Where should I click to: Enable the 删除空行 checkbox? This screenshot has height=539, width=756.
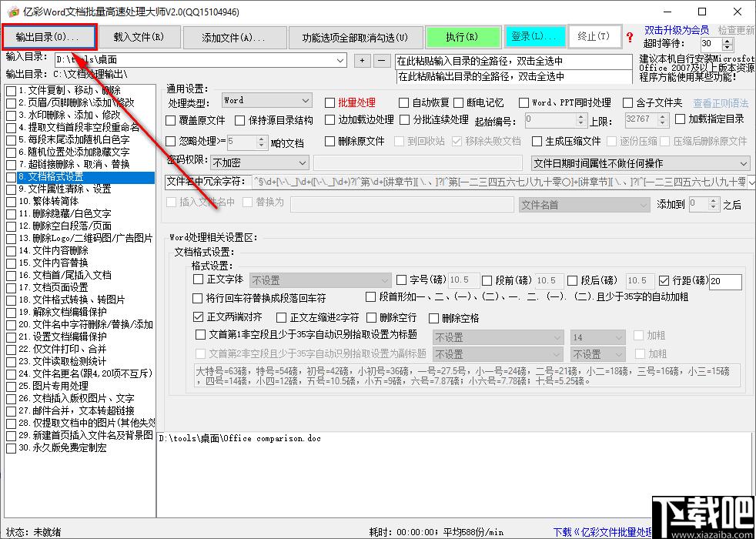[x=371, y=317]
